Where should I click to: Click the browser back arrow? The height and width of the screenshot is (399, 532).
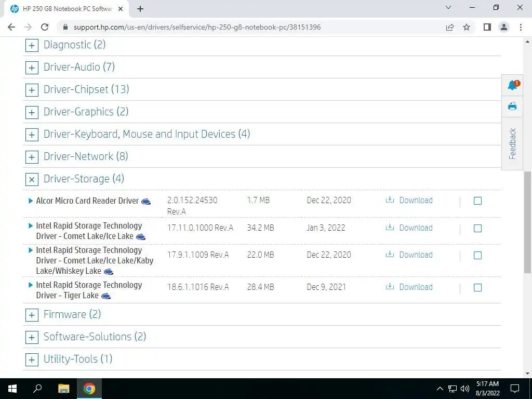(11, 27)
